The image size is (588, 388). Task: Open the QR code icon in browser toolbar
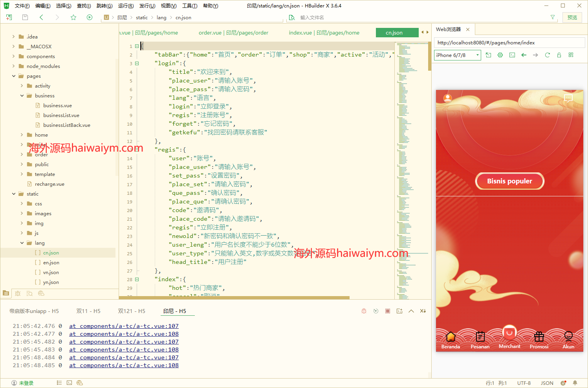[571, 55]
